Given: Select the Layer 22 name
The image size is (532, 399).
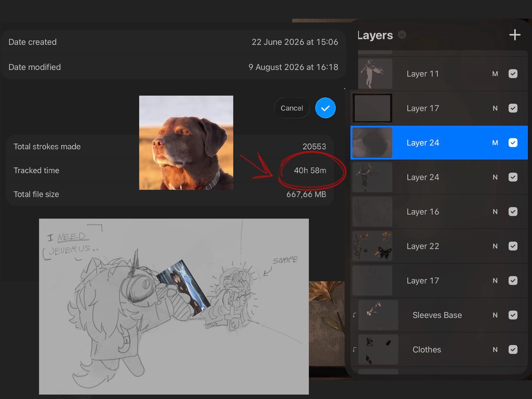Looking at the screenshot, I should [x=422, y=246].
